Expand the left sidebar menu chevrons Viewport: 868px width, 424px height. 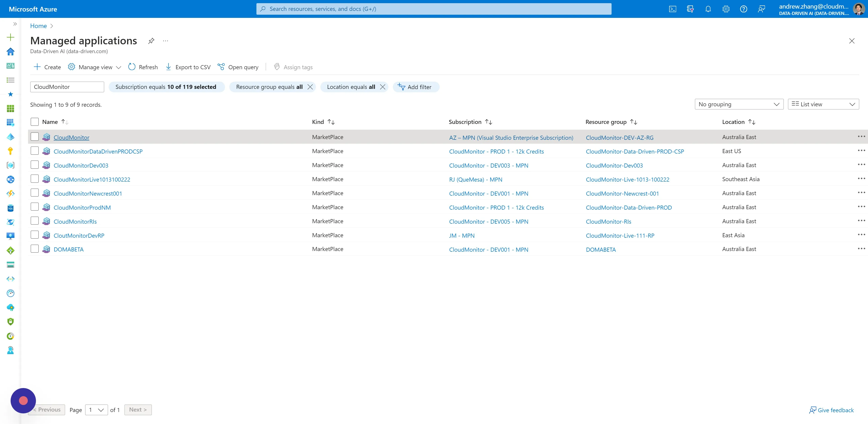15,24
